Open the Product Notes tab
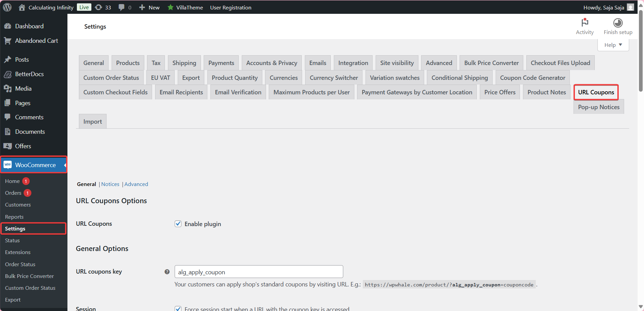 tap(547, 92)
